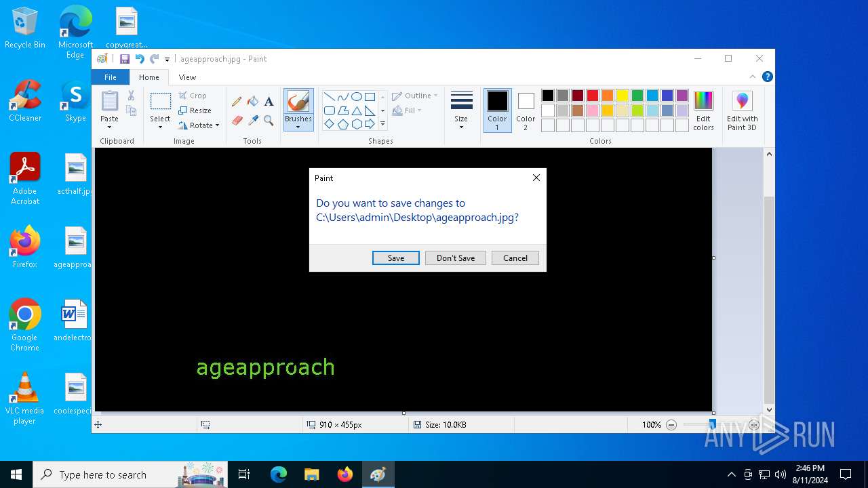This screenshot has width=868, height=488.
Task: Click Save in the Paint dialog
Action: [396, 258]
